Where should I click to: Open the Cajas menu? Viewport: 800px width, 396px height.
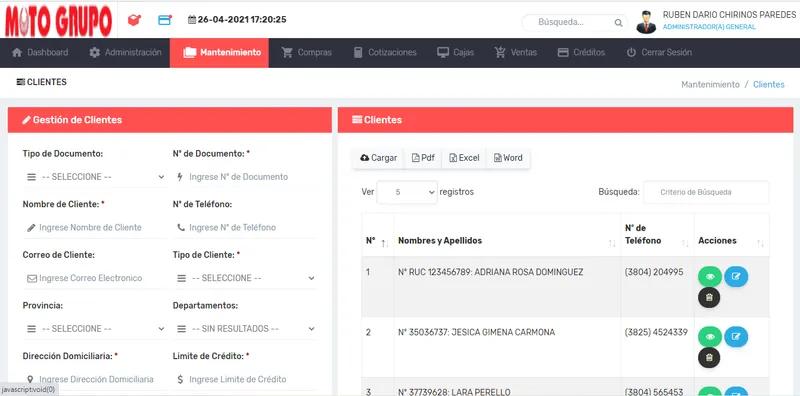pyautogui.click(x=456, y=52)
